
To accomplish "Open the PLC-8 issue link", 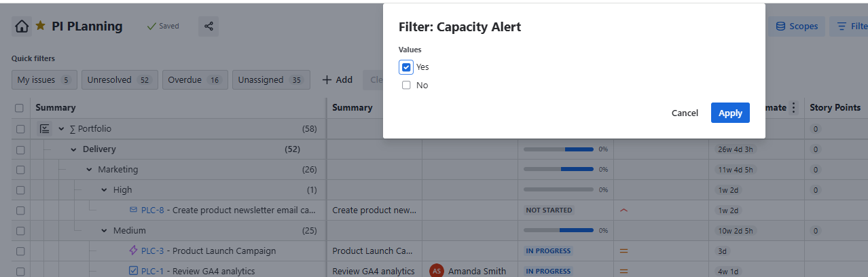I will (153, 210).
